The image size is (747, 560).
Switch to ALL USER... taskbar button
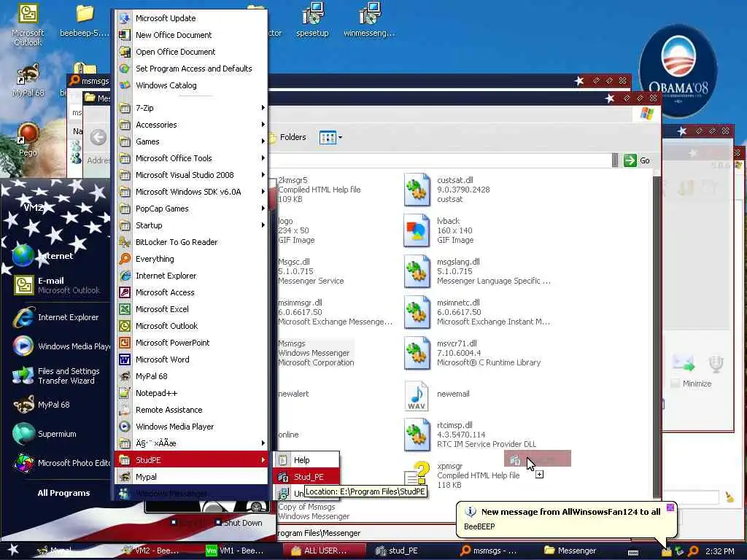coord(325,551)
